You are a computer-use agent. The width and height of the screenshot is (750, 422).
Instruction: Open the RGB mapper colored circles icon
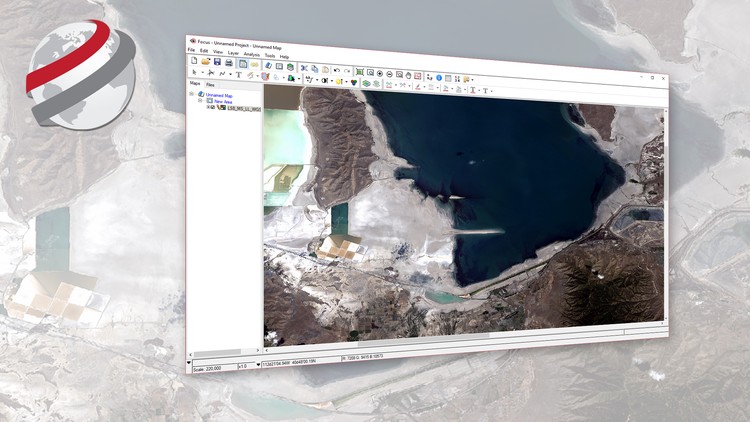353,82
